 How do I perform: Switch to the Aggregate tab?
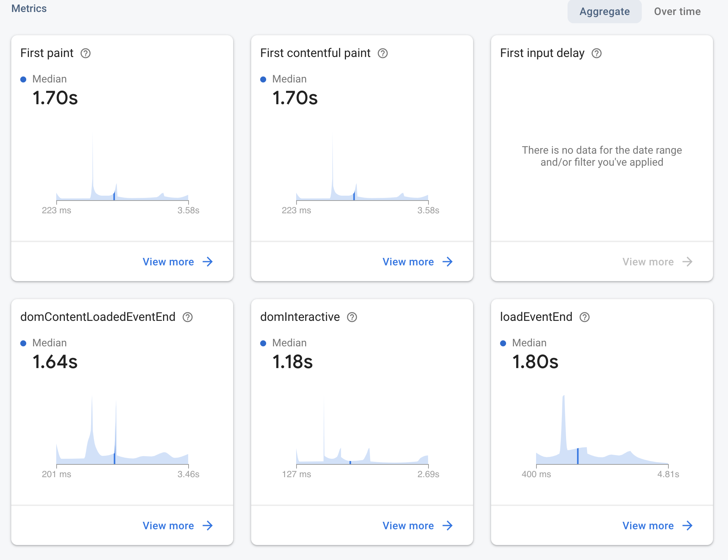tap(604, 12)
